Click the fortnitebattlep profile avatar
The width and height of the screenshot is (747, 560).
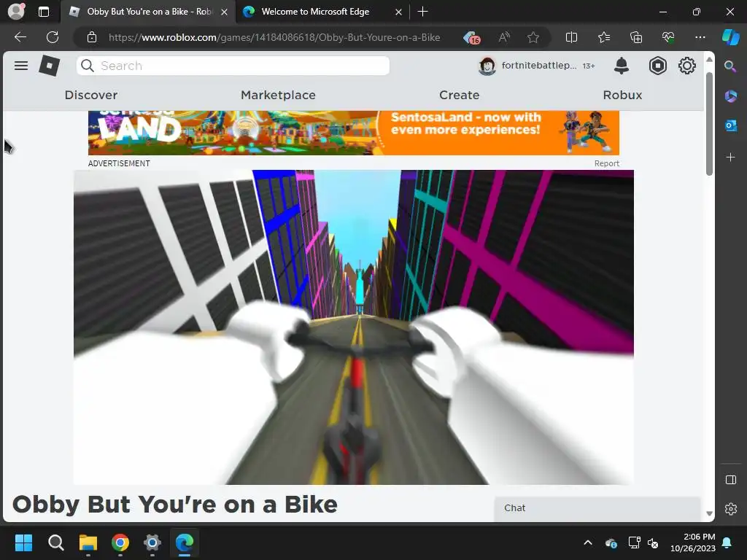[x=487, y=66]
